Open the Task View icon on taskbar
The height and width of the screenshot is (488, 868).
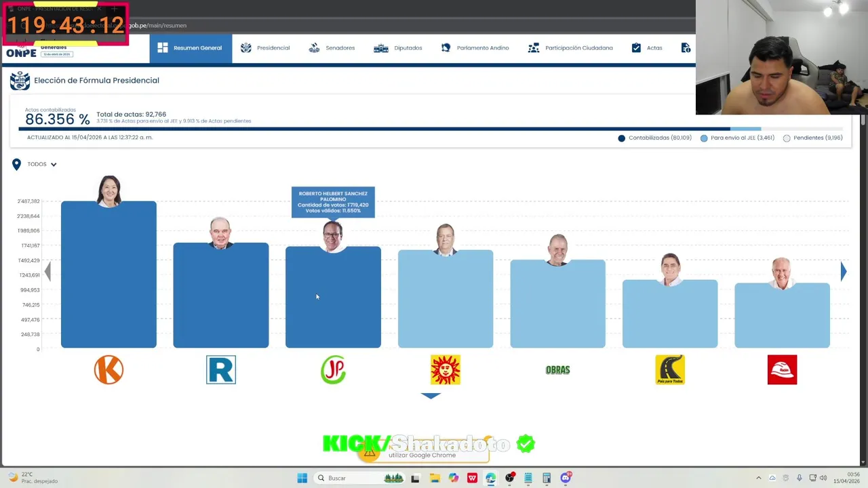tap(415, 478)
